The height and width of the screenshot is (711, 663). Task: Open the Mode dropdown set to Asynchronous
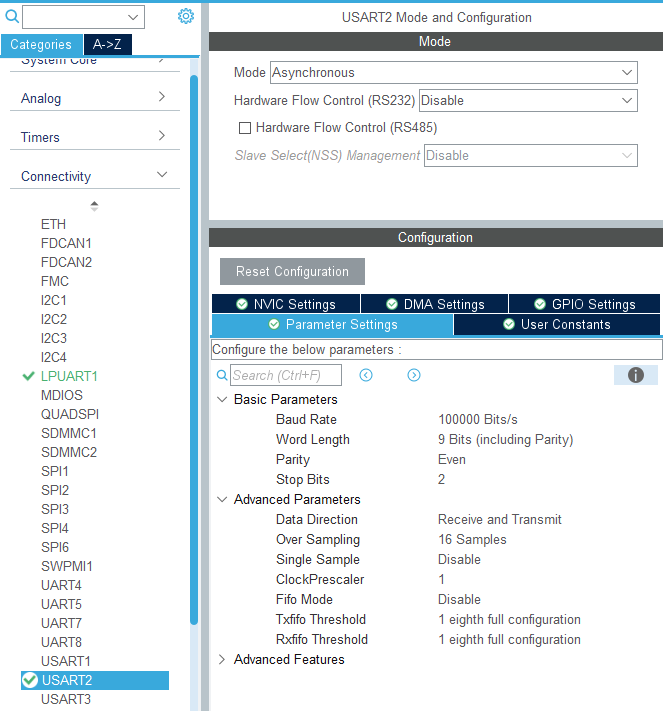point(453,73)
